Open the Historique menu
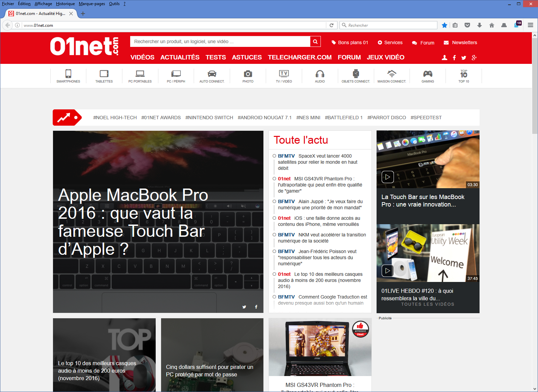The width and height of the screenshot is (538, 392). coord(65,4)
